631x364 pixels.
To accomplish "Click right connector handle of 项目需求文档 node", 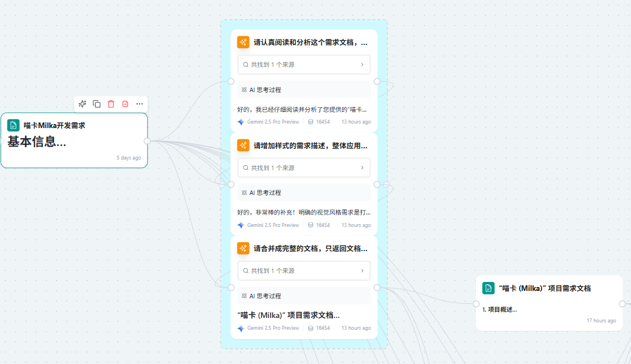I will tap(622, 304).
